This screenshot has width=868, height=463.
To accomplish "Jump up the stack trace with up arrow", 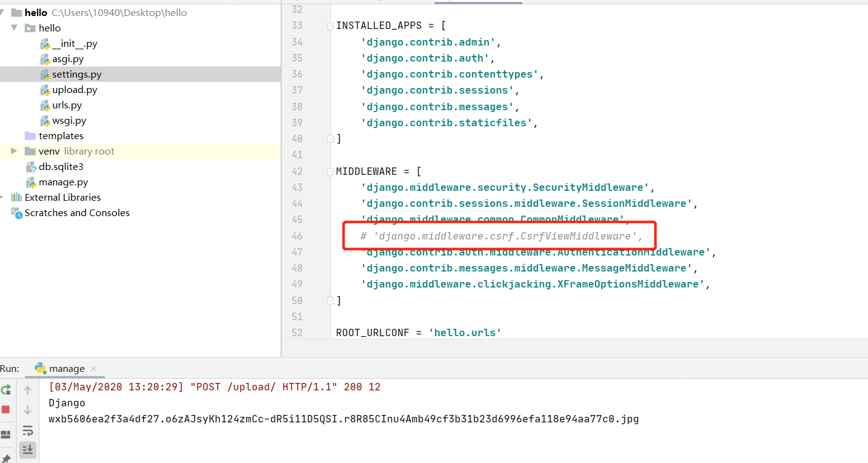I will (x=28, y=390).
